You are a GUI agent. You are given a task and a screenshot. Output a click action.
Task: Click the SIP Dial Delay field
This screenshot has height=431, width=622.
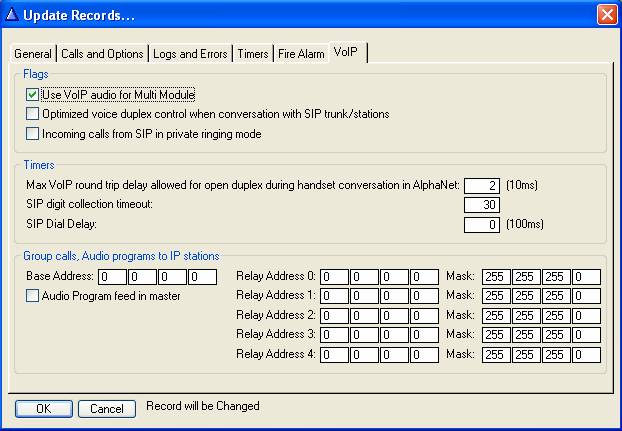click(482, 225)
